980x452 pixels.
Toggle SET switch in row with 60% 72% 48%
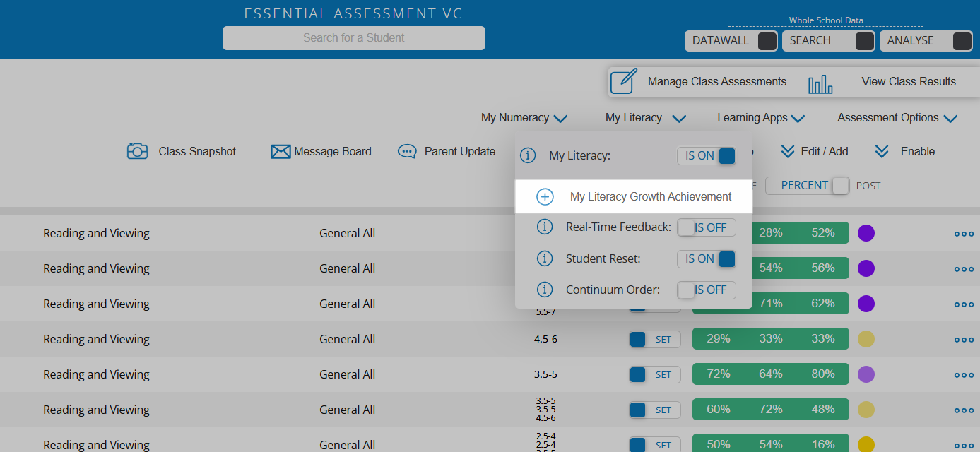(x=655, y=410)
